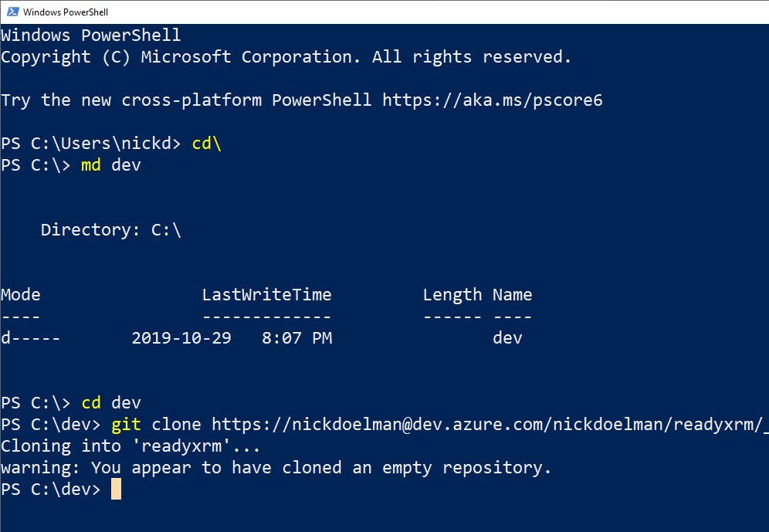
Task: Click the https://aka.ms/pscore6 link
Action: click(492, 100)
